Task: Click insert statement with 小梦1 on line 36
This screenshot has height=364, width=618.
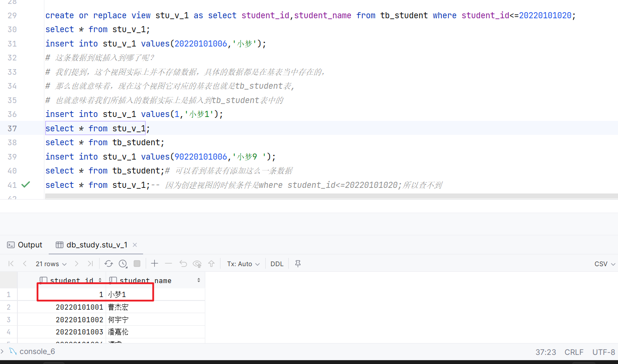Action: (134, 114)
